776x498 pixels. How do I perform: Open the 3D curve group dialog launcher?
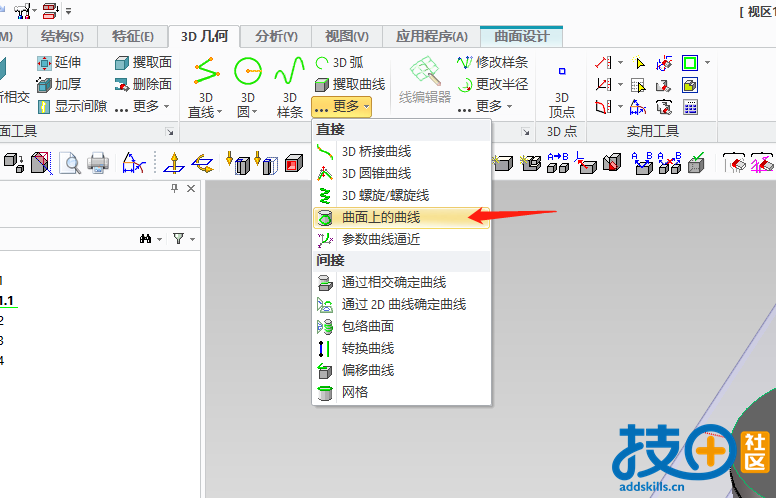[526, 132]
